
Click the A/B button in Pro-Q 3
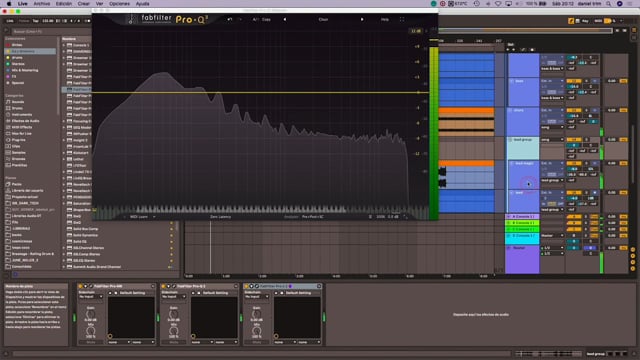256,19
